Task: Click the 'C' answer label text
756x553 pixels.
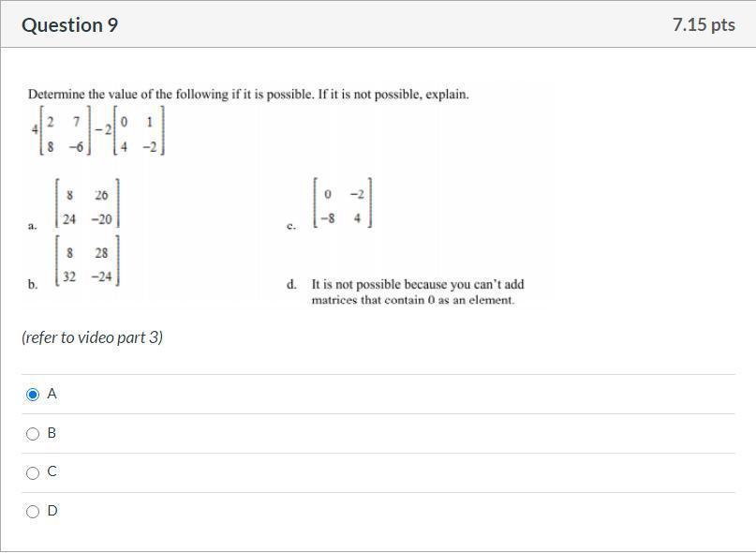Action: point(52,472)
